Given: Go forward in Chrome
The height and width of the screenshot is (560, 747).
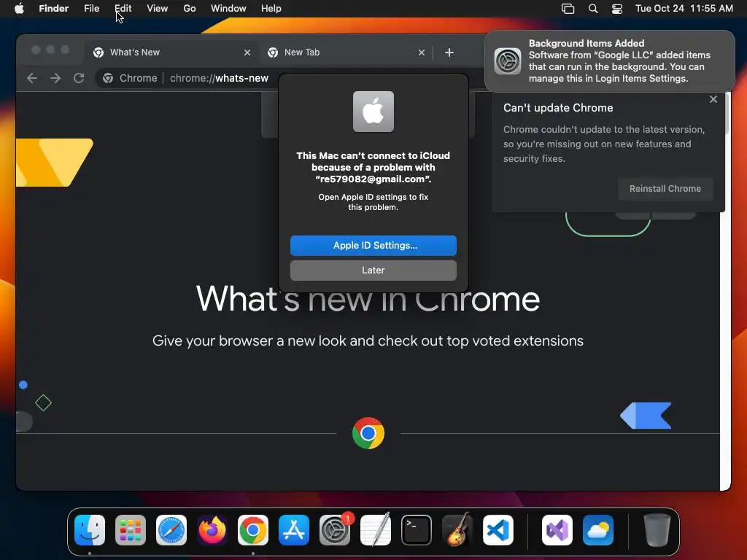Looking at the screenshot, I should pyautogui.click(x=55, y=78).
